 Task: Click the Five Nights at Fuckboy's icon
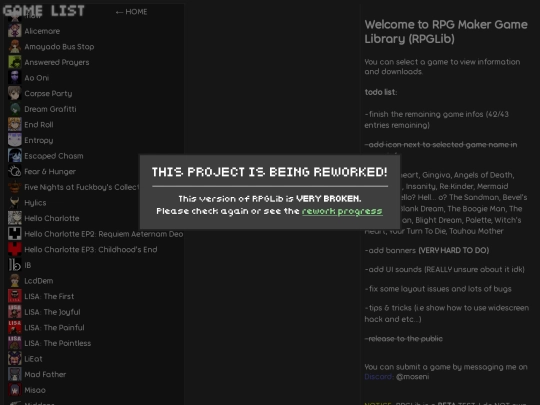coord(14,187)
